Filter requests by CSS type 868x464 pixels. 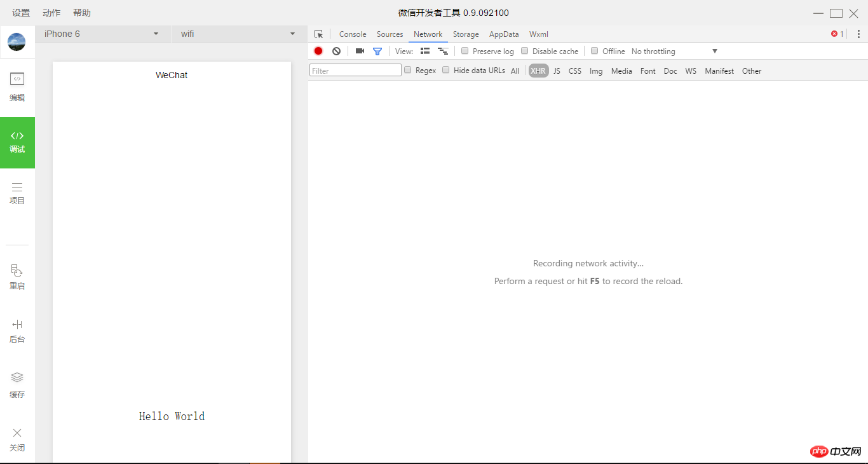[575, 71]
